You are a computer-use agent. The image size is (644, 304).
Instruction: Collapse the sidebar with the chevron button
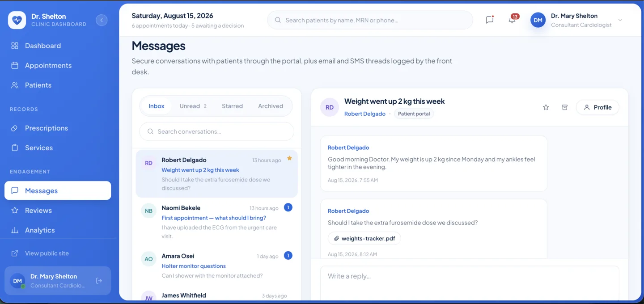coord(102,20)
